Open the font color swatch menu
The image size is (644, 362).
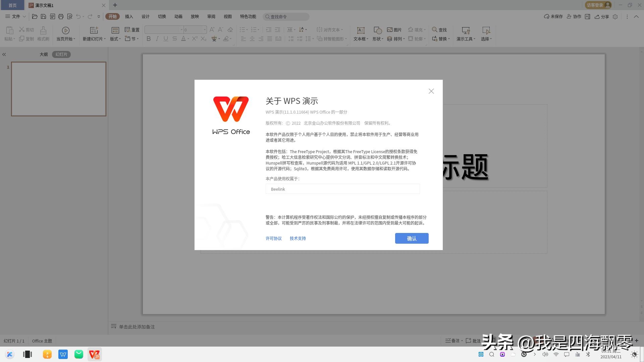(187, 39)
